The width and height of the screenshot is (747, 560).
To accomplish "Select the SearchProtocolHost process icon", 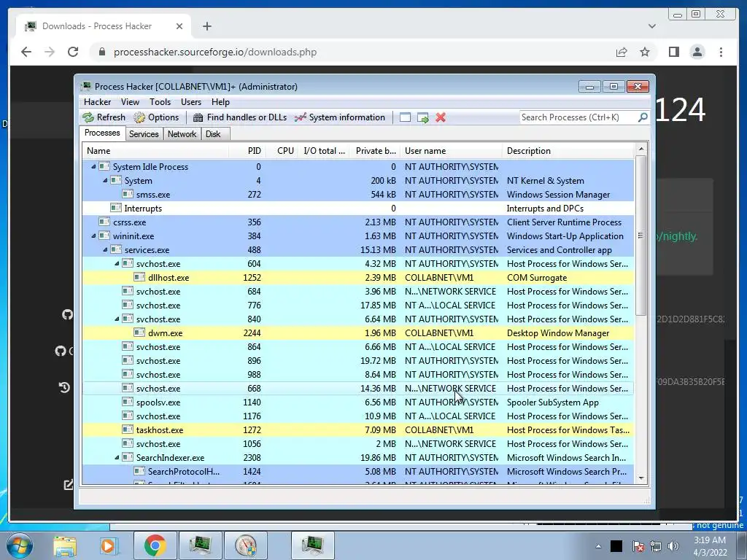I will point(139,470).
